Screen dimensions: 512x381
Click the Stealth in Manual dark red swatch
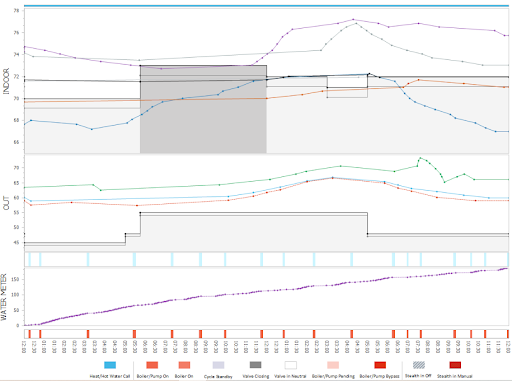pos(455,365)
